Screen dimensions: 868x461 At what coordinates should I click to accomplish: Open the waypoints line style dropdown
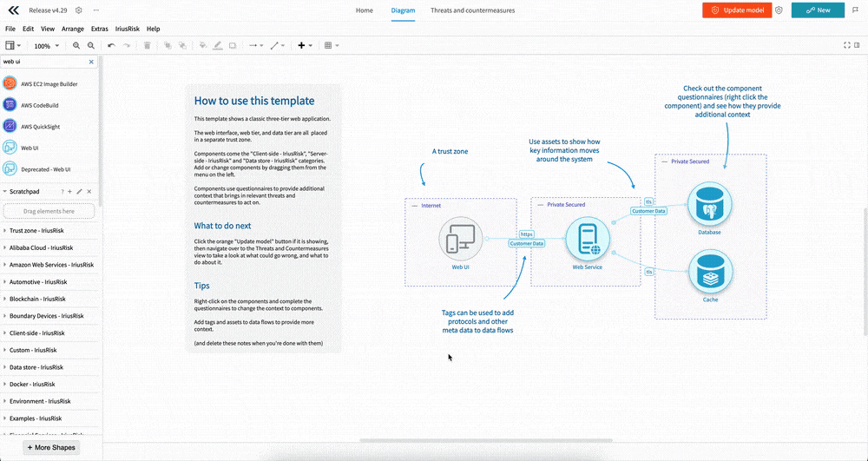[277, 45]
